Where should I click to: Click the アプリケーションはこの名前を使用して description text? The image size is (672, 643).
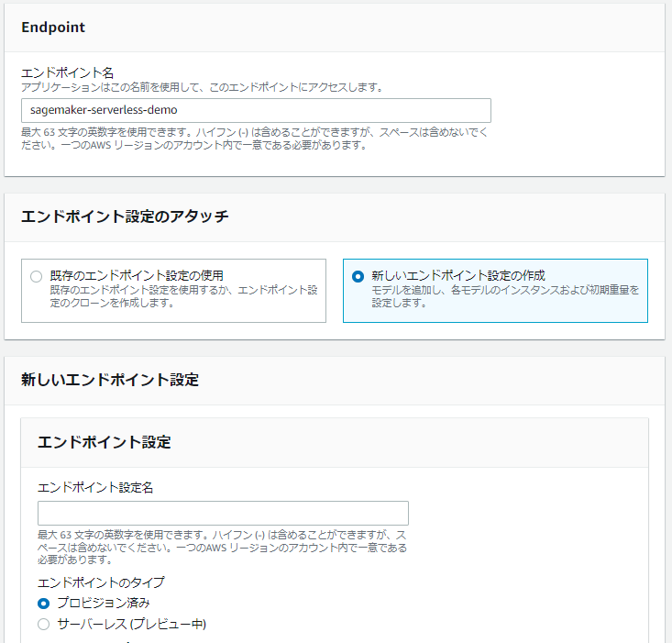202,87
